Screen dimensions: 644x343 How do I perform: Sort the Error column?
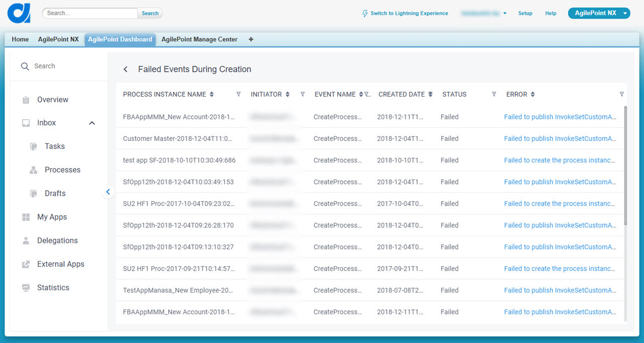coord(533,95)
